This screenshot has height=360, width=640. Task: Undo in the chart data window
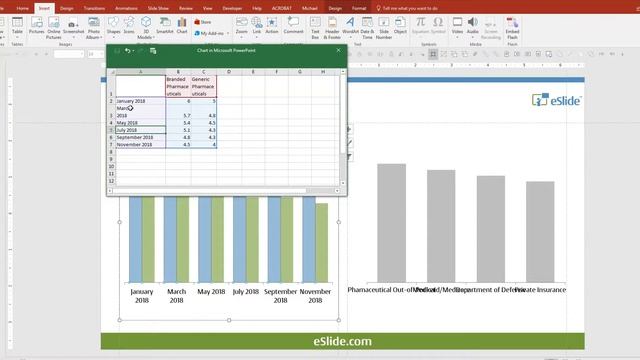tap(128, 51)
